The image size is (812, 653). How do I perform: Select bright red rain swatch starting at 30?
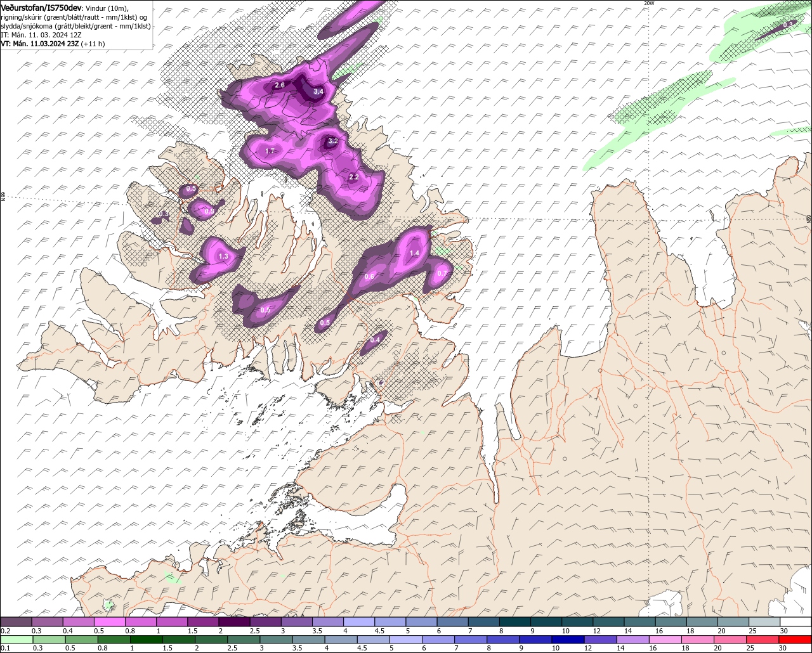pos(796,640)
